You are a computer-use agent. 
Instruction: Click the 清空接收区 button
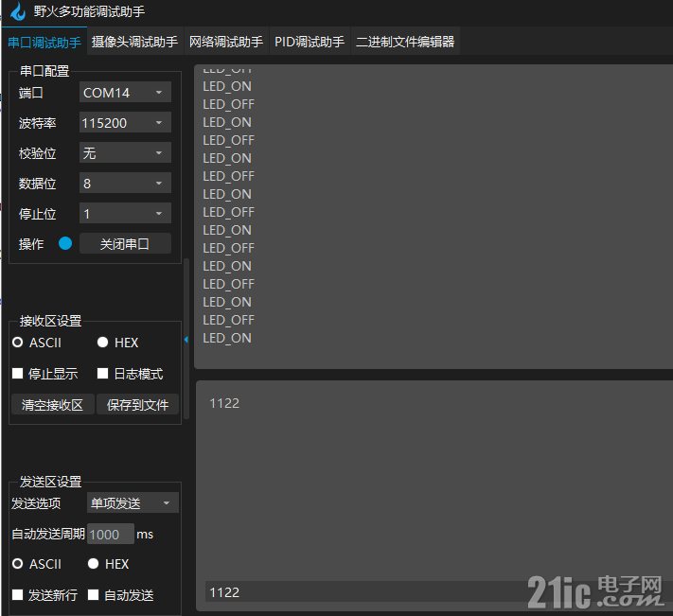(x=52, y=405)
